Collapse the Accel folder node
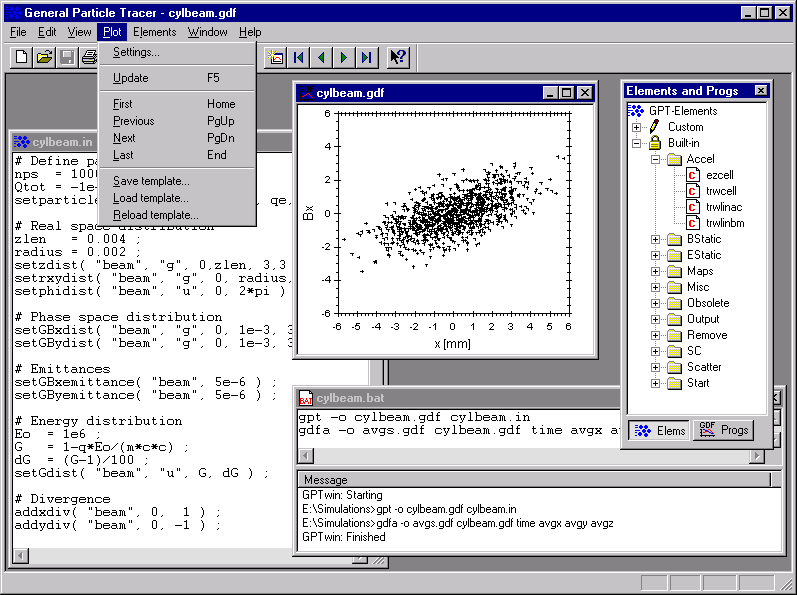Image resolution: width=797 pixels, height=595 pixels. [x=656, y=159]
